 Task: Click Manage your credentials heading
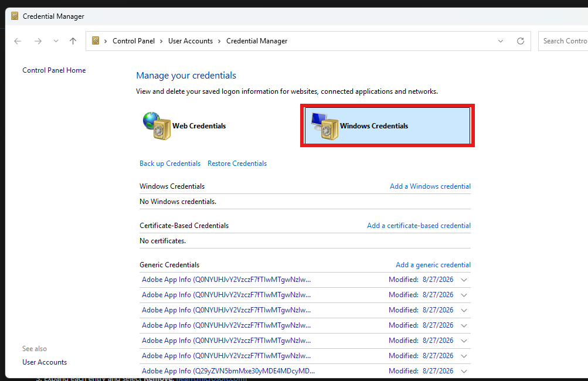point(186,76)
